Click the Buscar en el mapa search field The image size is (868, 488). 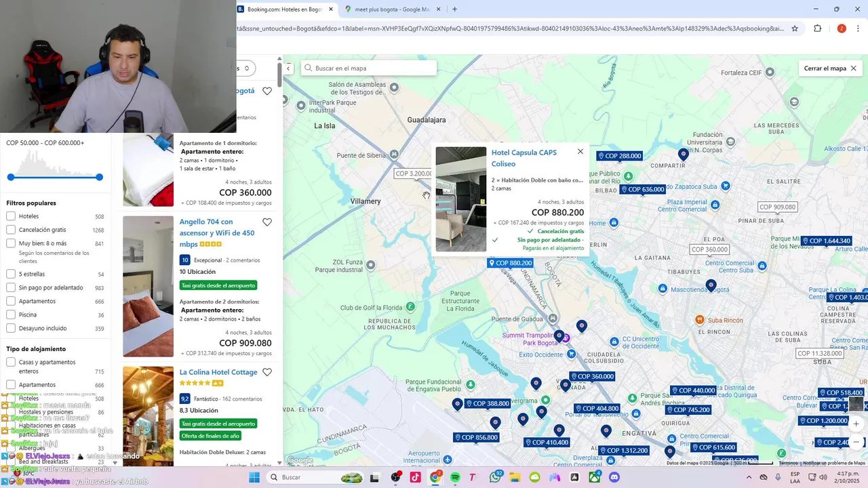tap(369, 68)
